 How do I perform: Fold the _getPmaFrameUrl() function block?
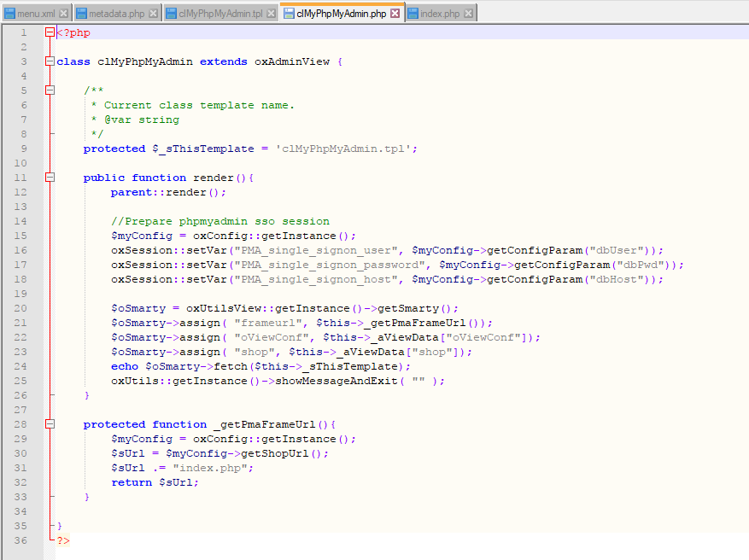click(x=50, y=424)
